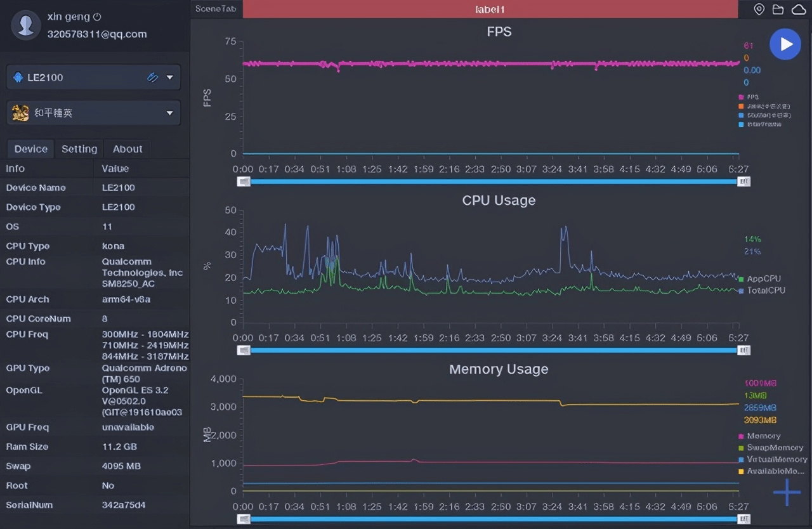Click the Android robot icon beside LE2100
The height and width of the screenshot is (529, 812).
click(x=18, y=77)
